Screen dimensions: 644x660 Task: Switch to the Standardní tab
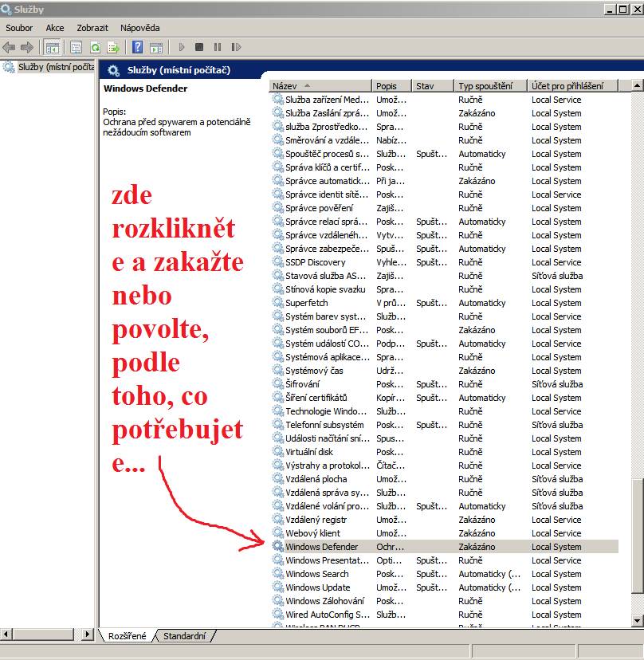tap(184, 635)
